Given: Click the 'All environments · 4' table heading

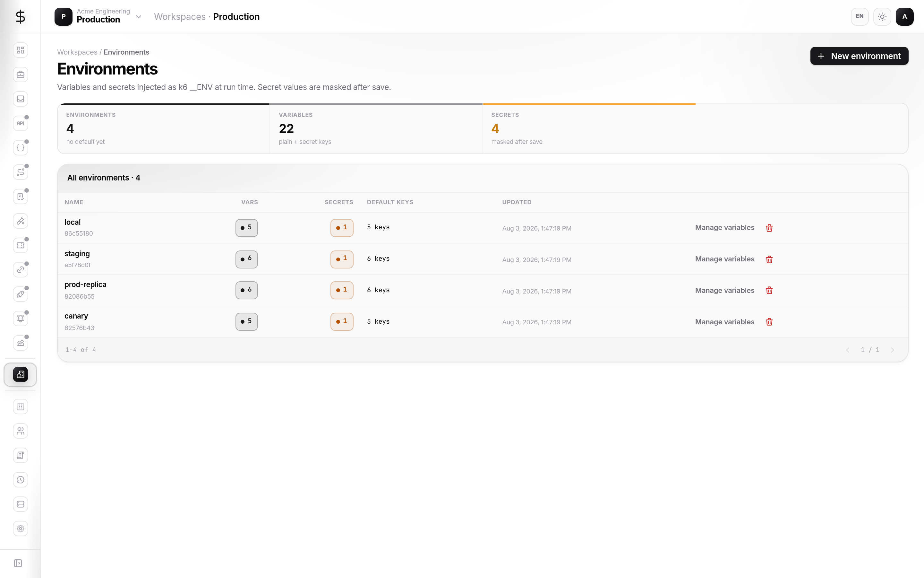Looking at the screenshot, I should [104, 178].
